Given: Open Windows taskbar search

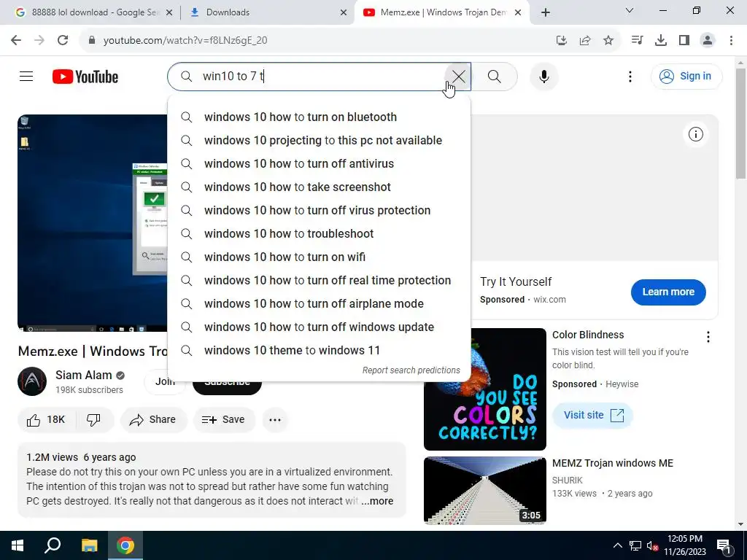Looking at the screenshot, I should (53, 545).
